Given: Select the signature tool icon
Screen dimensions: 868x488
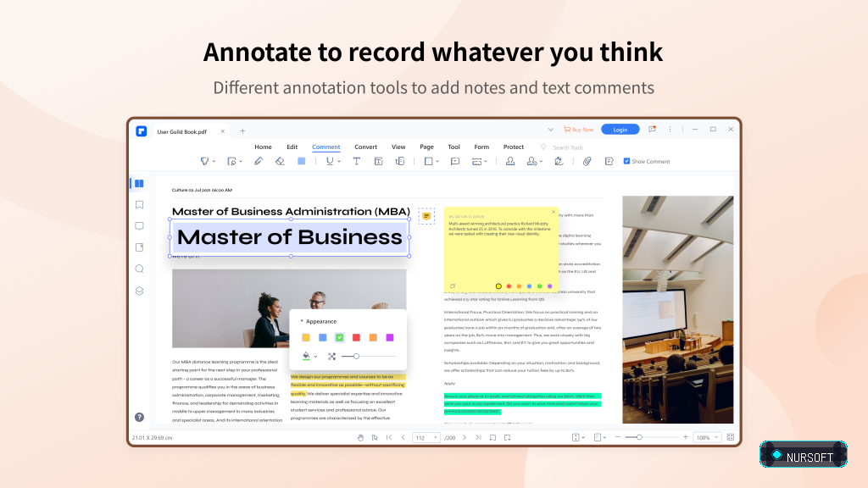Looking at the screenshot, I should point(559,161).
